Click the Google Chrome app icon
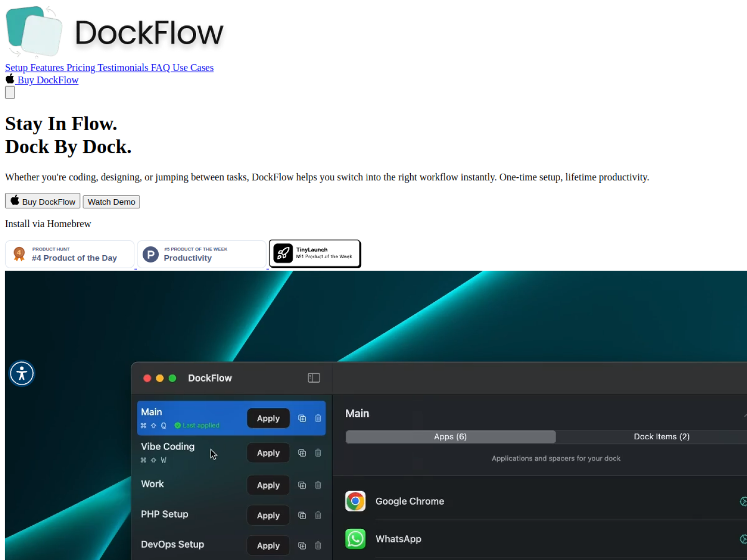 point(355,501)
